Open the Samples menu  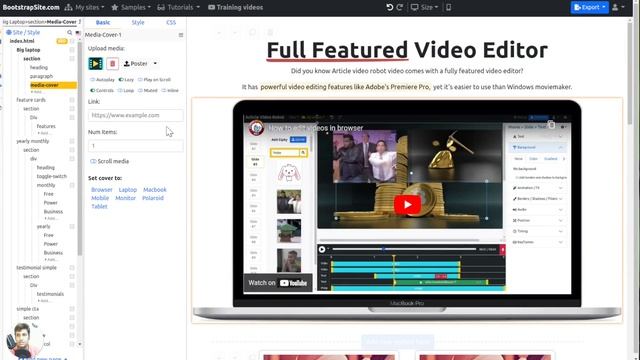click(x=131, y=7)
